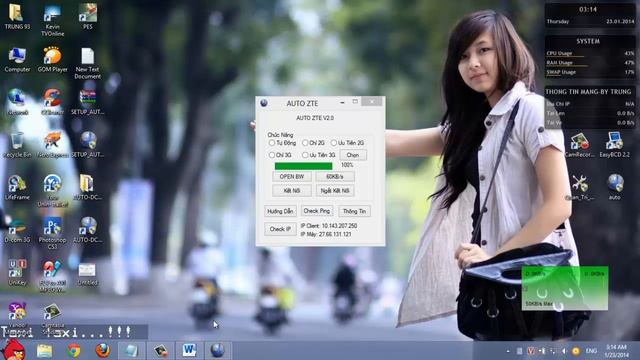Open the taskbar clock showing 3:14 AM
640x360 pixels.
[x=617, y=351]
